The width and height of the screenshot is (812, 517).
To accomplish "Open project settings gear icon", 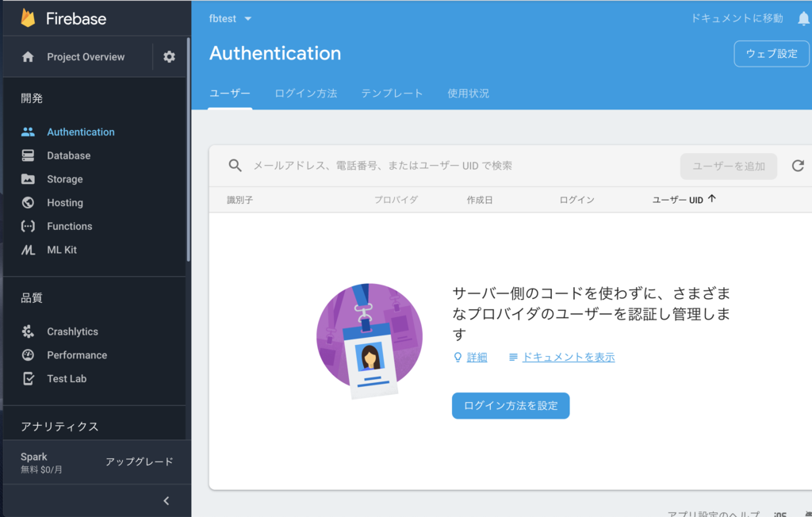I will 170,56.
